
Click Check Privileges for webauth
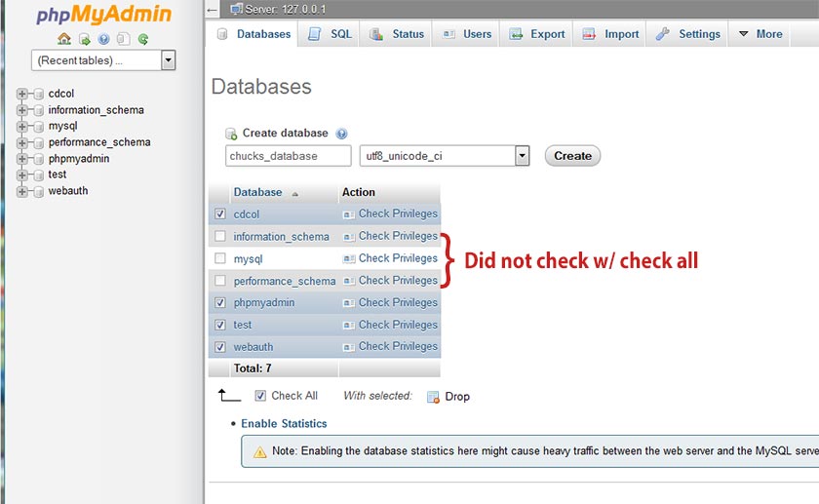398,347
